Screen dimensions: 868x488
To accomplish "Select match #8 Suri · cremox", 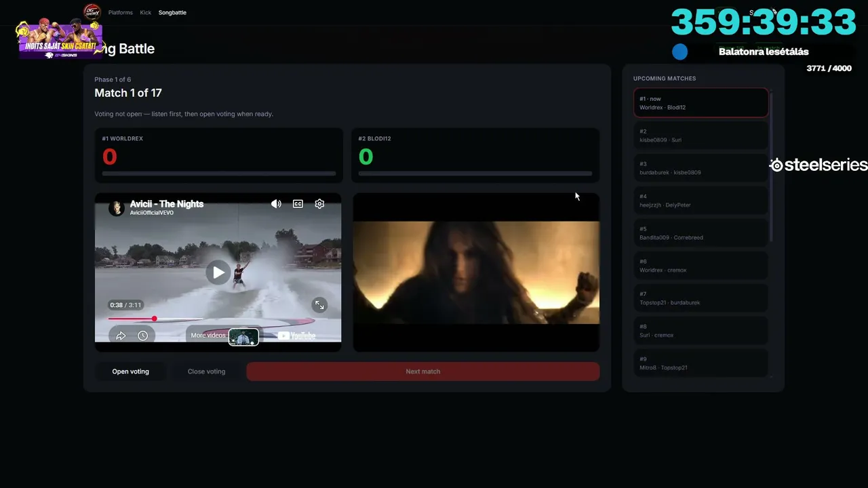I will pos(701,331).
